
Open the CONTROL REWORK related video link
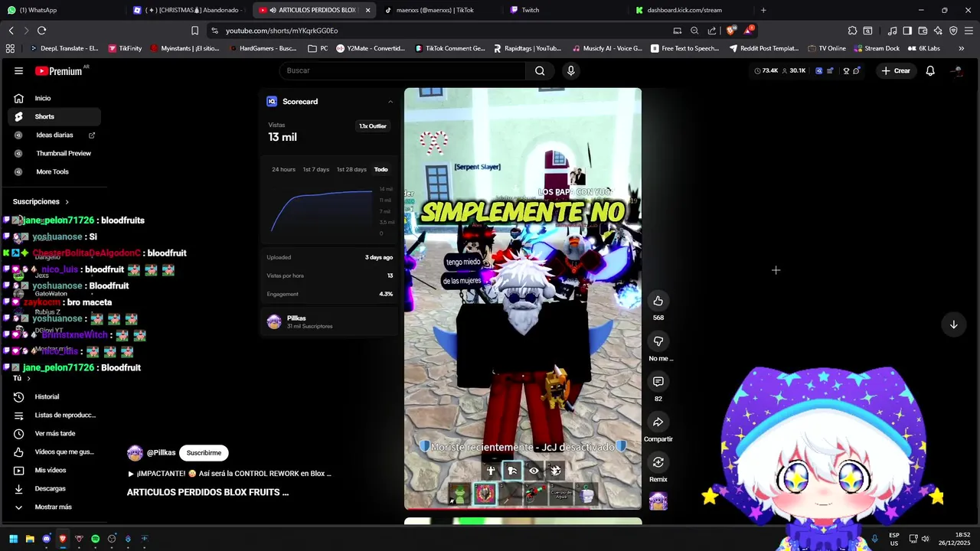(229, 474)
